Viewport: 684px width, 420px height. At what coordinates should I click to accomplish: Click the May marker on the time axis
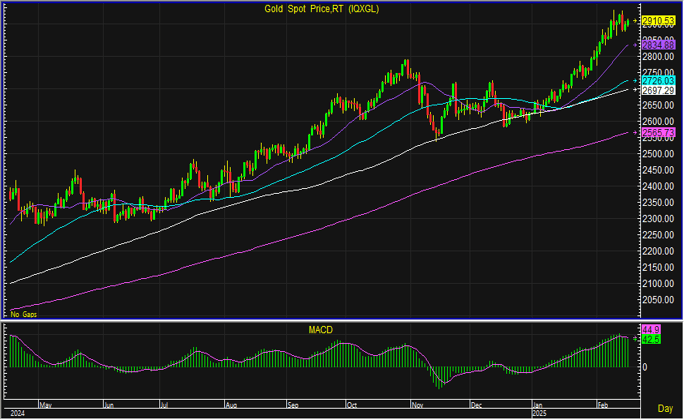point(44,404)
